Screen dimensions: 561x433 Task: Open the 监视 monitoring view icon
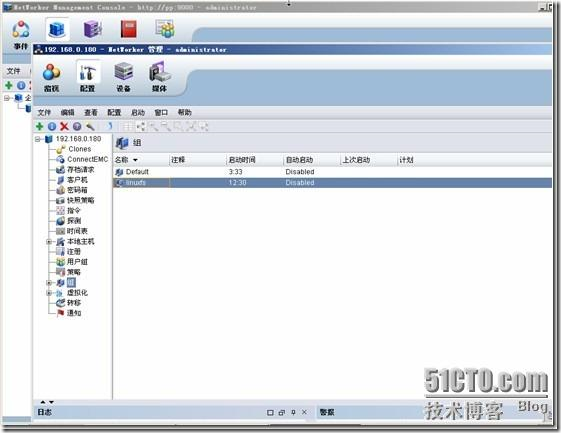(x=52, y=78)
